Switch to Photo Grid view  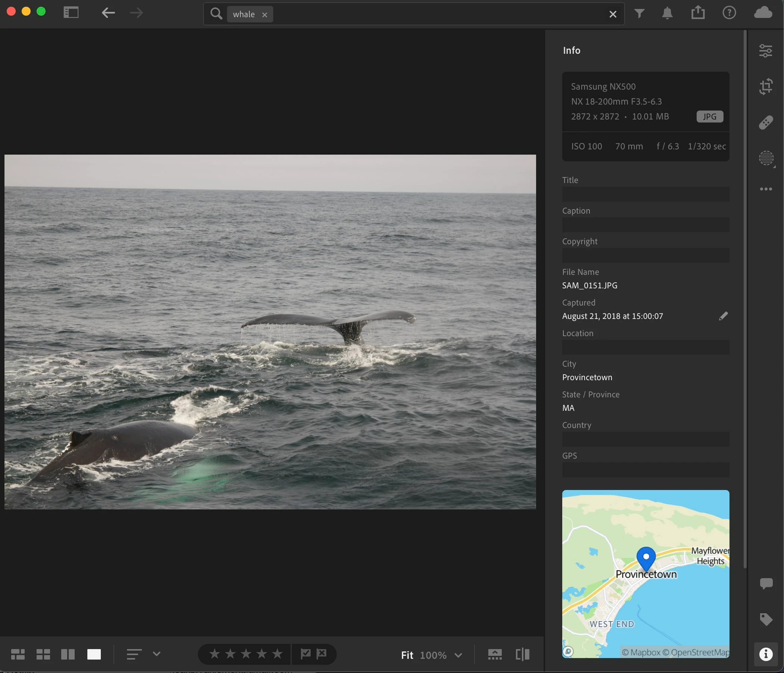pos(18,654)
